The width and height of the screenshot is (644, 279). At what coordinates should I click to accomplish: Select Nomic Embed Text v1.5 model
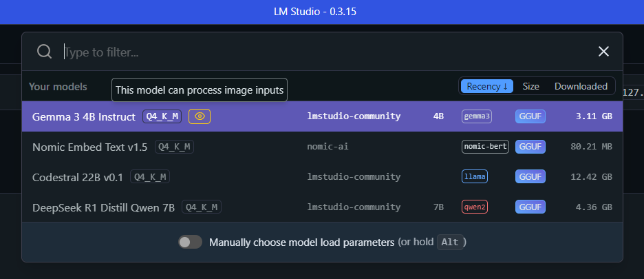coord(322,147)
